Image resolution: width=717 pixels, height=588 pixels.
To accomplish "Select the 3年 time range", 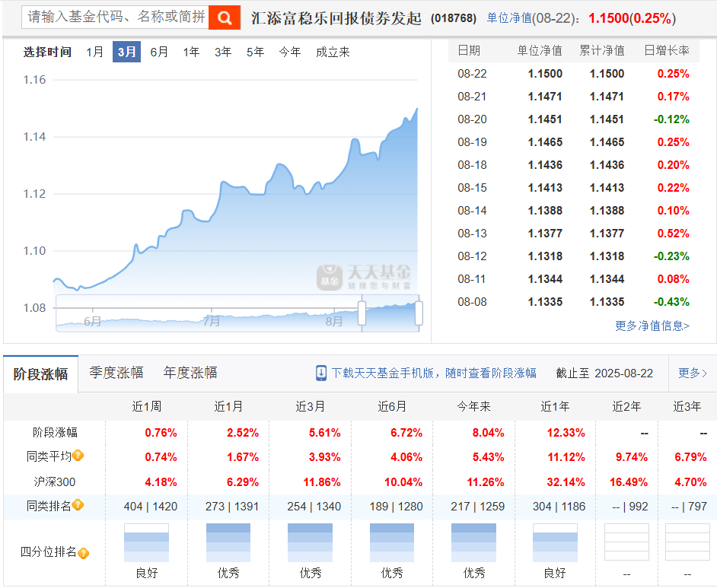I will [x=223, y=52].
